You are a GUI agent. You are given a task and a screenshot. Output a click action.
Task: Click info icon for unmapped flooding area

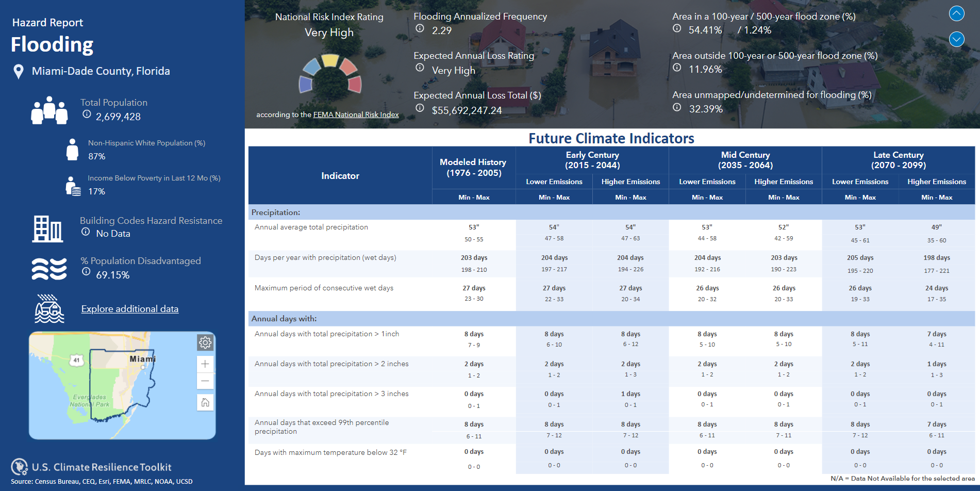[677, 107]
